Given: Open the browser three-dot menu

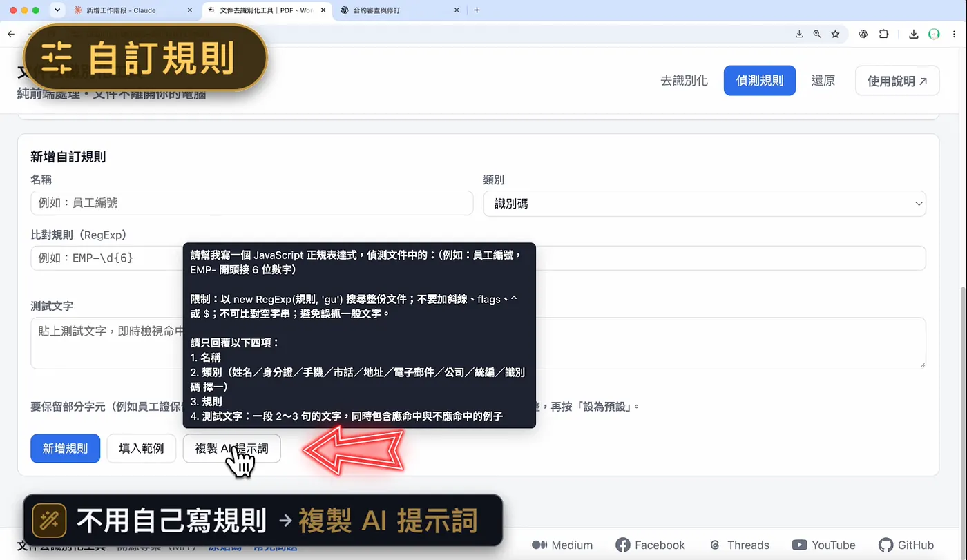Looking at the screenshot, I should [x=956, y=34].
